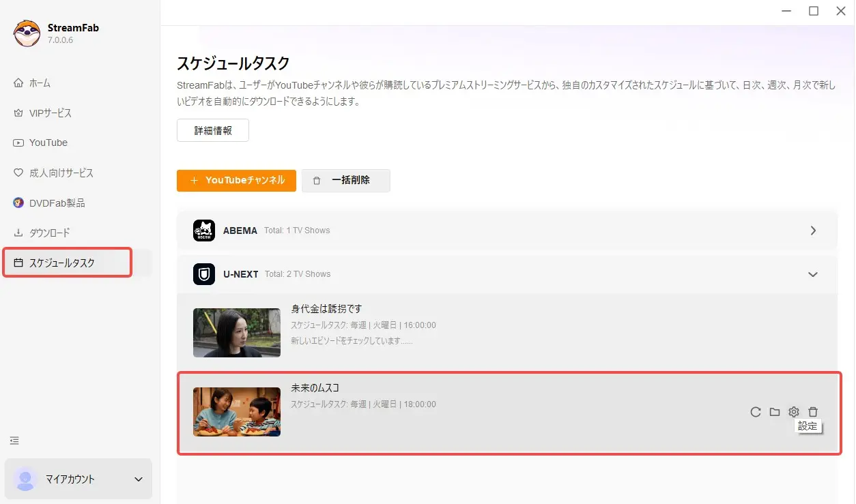Click the 一括削除 button
The height and width of the screenshot is (504, 856).
346,180
